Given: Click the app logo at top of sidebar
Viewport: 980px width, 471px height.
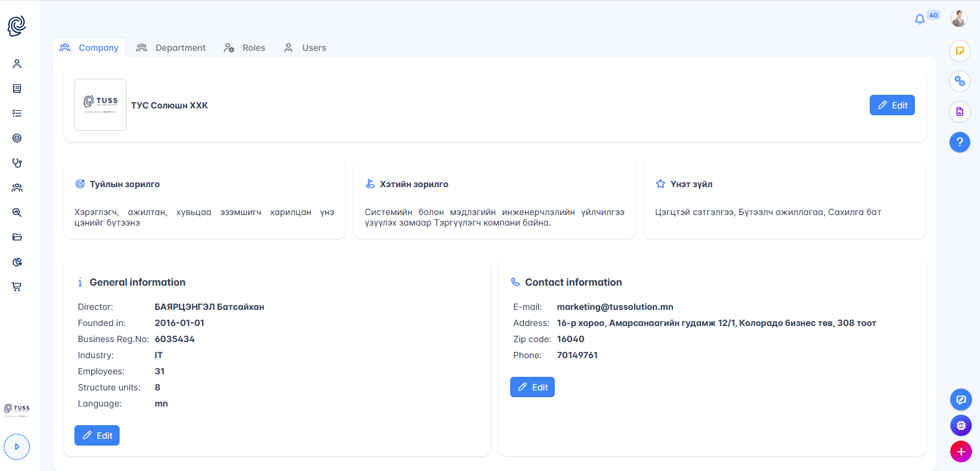Looking at the screenshot, I should (x=17, y=26).
